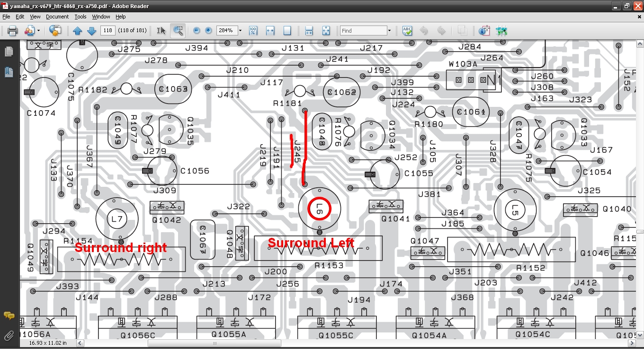Click the Zoom In plus button
Viewport: 644px width, 349px height.
(x=208, y=31)
